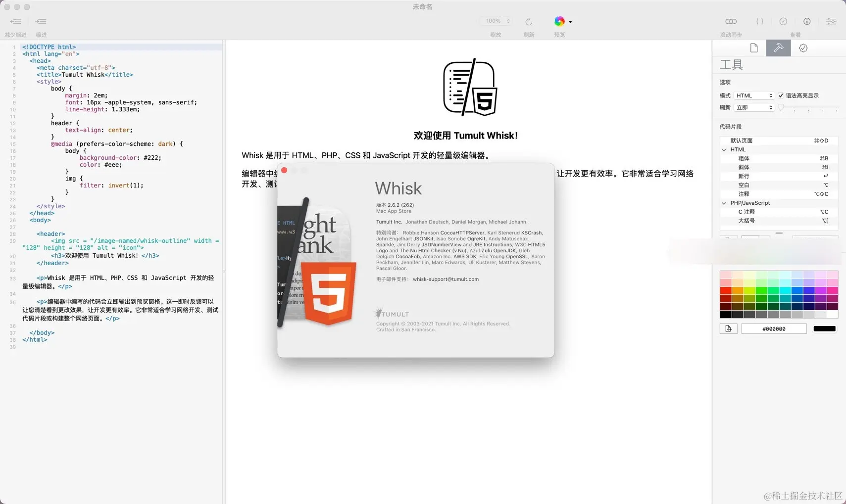Toggle scroll sync (滚动同步) linked-rings icon
Image resolution: width=846 pixels, height=504 pixels.
click(x=731, y=21)
